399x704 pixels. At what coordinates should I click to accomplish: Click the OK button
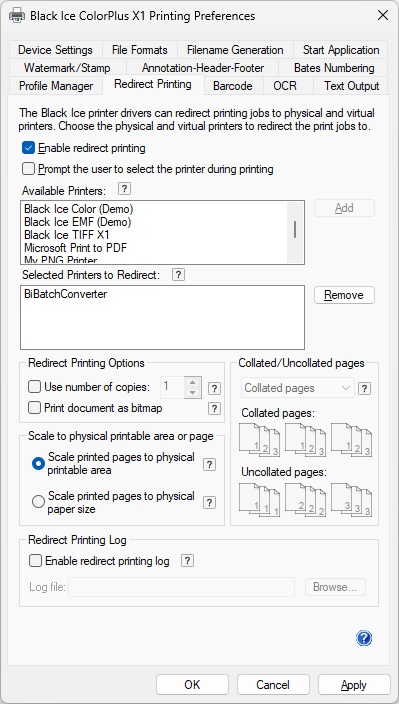pos(192,685)
